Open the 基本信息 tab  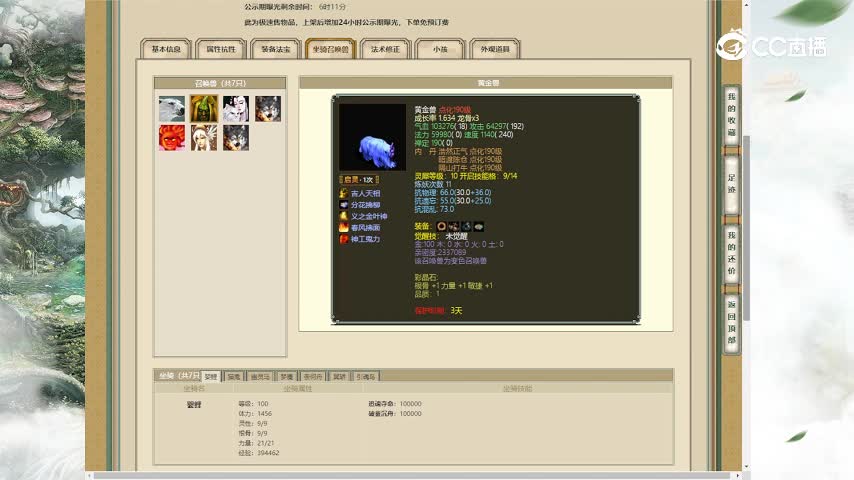[166, 49]
